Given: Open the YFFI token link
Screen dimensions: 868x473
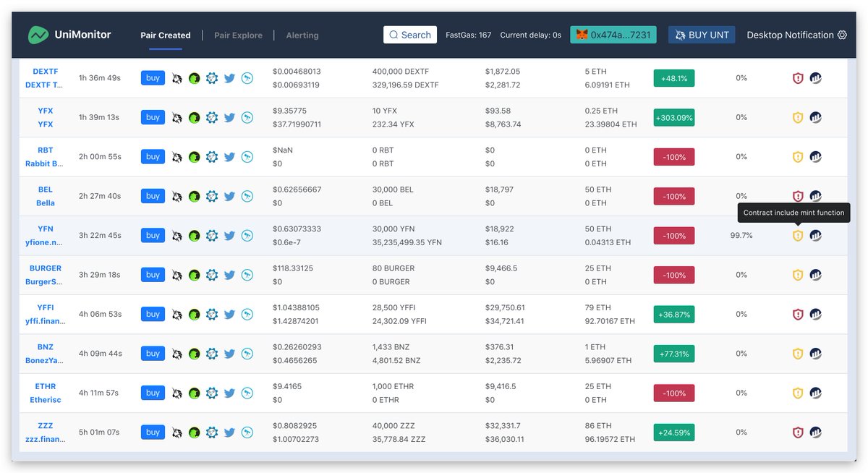Looking at the screenshot, I should pos(46,315).
